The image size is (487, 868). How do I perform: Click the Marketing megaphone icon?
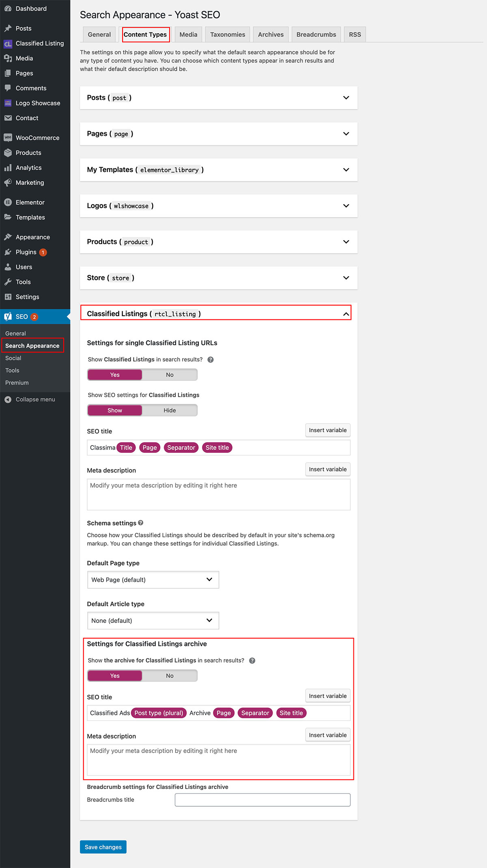[x=8, y=183]
